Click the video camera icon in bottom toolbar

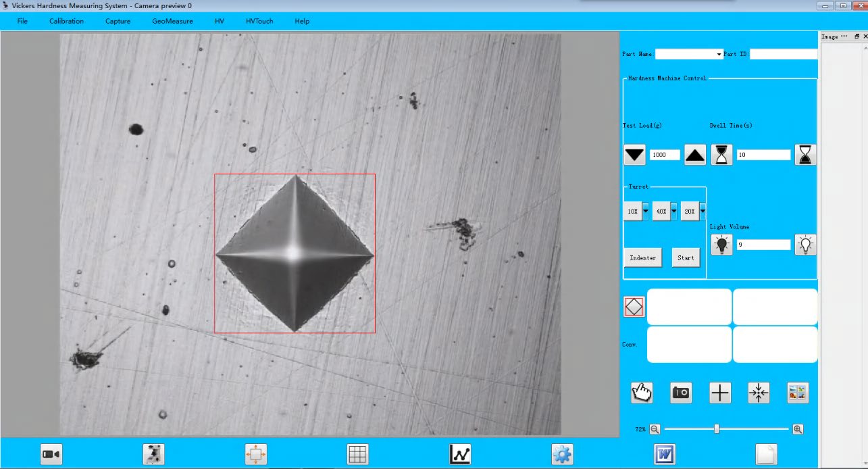[x=51, y=453]
